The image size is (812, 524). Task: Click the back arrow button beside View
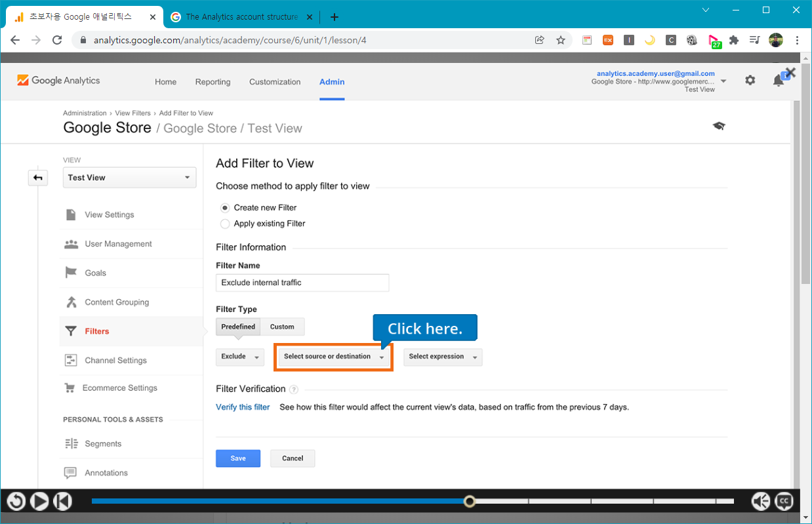click(38, 178)
